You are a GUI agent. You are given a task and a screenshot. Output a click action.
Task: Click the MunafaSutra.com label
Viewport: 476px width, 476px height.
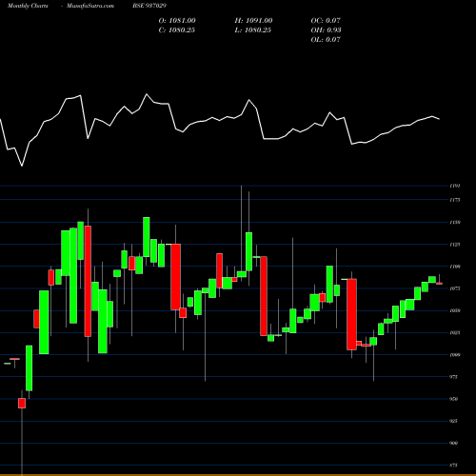coord(90,6)
